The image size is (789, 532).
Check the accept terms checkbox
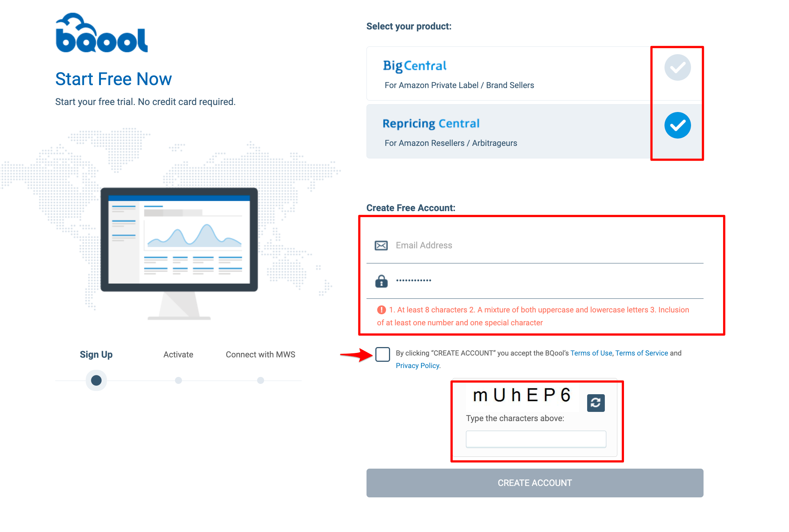coord(383,354)
